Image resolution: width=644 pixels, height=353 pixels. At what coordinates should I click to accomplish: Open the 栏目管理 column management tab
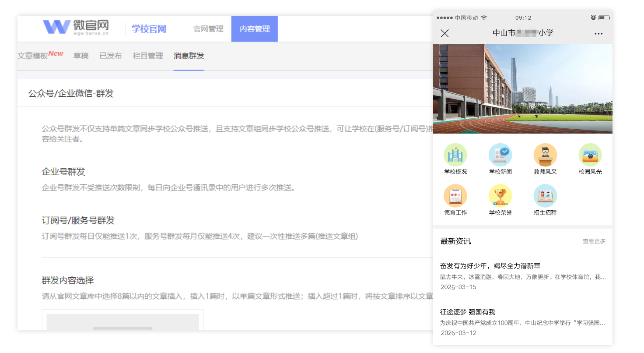tap(148, 56)
